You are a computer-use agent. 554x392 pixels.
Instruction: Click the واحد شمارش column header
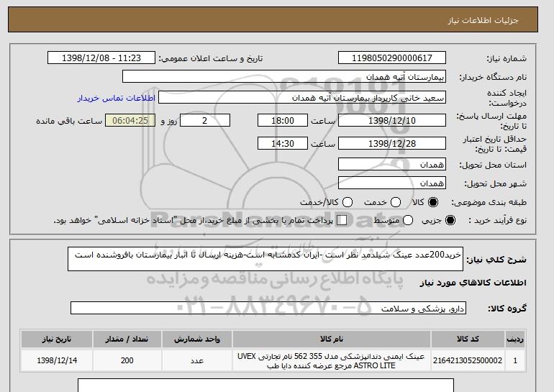pos(197,339)
